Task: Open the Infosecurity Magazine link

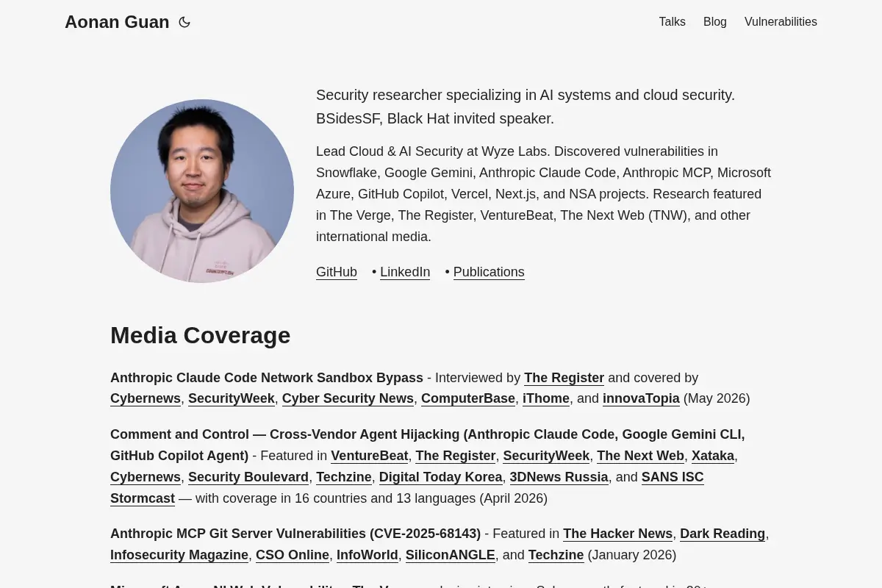Action: (x=179, y=555)
